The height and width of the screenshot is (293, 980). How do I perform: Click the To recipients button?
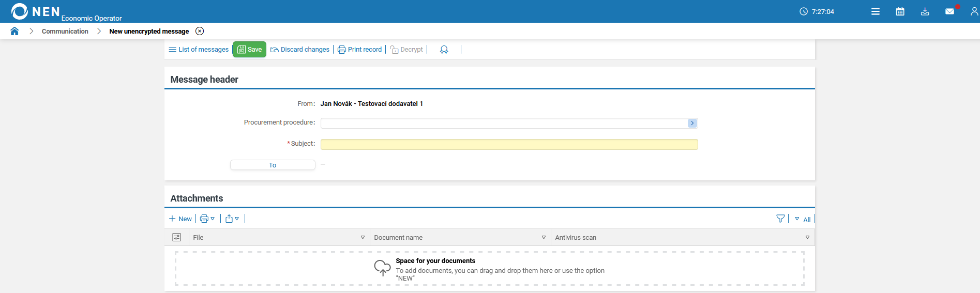click(x=273, y=165)
